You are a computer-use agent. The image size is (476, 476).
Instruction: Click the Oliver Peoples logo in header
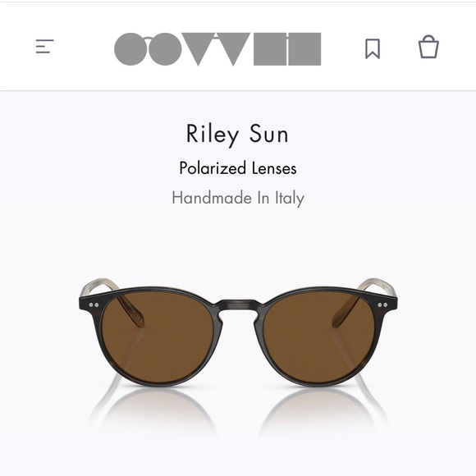[217, 49]
